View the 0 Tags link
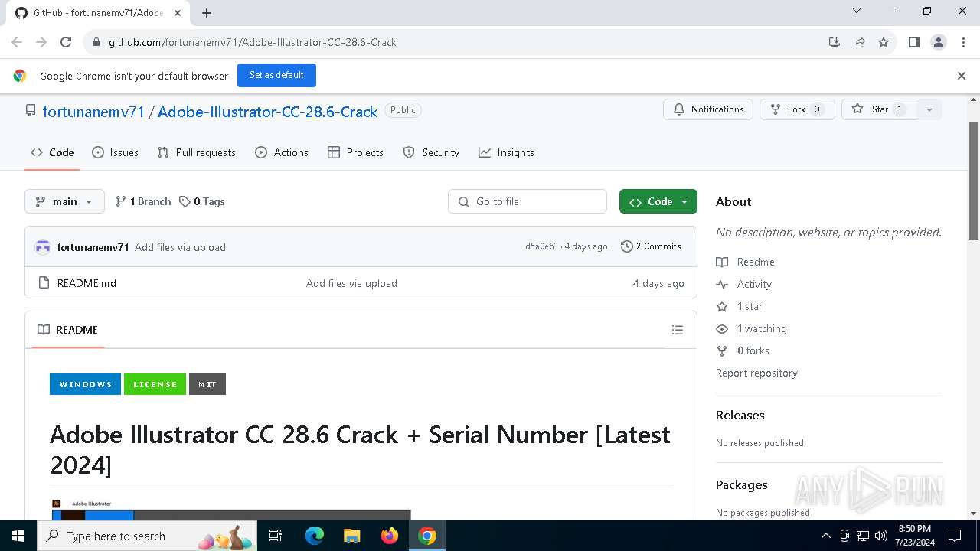 click(201, 201)
